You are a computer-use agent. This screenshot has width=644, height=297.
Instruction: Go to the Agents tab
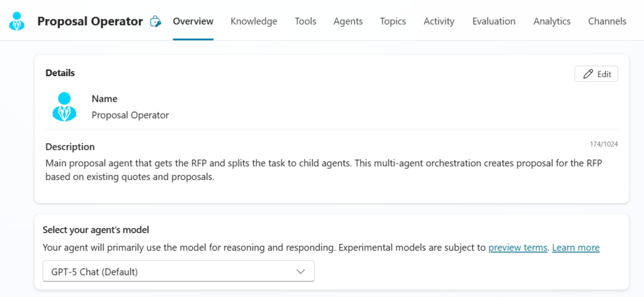348,21
